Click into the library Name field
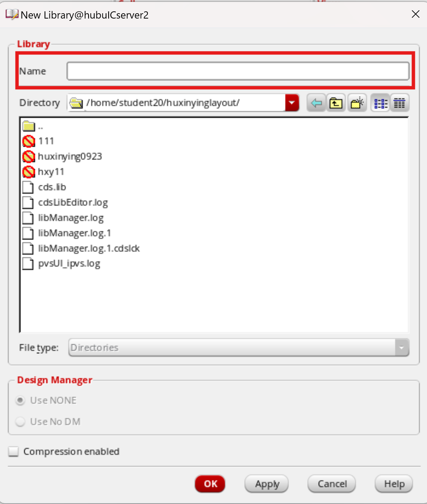The width and height of the screenshot is (427, 504). tap(238, 71)
